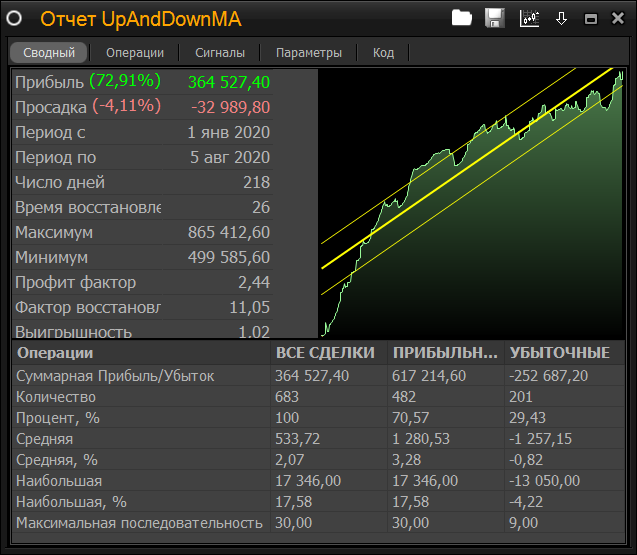Maximize the report window
Viewport: 637px width, 555px height.
coord(590,19)
